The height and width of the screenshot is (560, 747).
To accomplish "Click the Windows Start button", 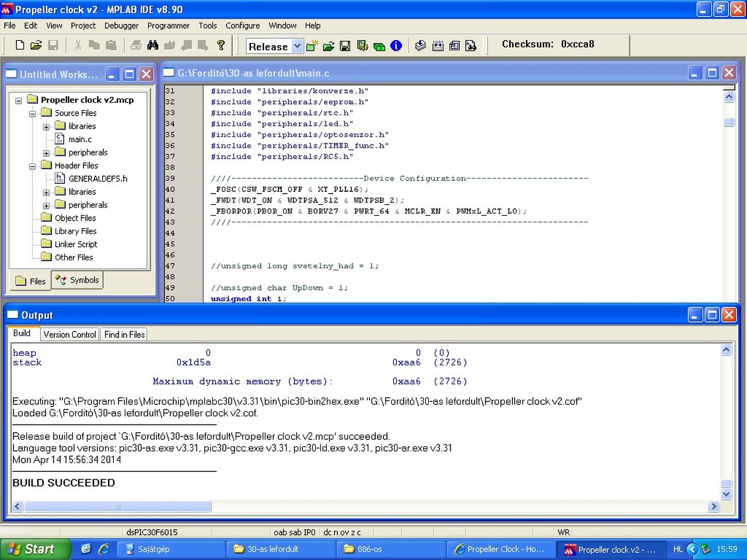I will (x=36, y=549).
